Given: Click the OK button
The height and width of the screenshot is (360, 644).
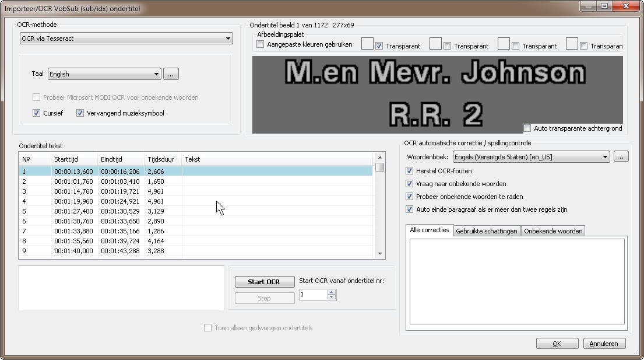Looking at the screenshot, I should [x=557, y=344].
